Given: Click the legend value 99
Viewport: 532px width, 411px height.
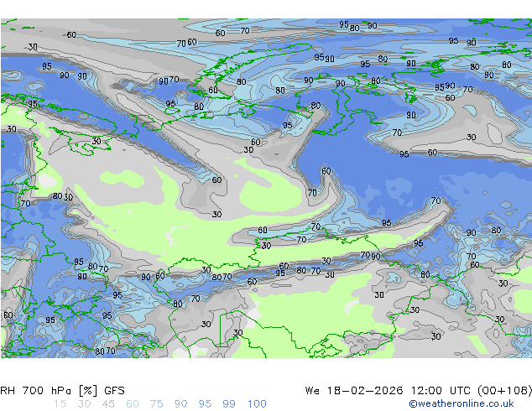Looking at the screenshot, I should point(229,404).
